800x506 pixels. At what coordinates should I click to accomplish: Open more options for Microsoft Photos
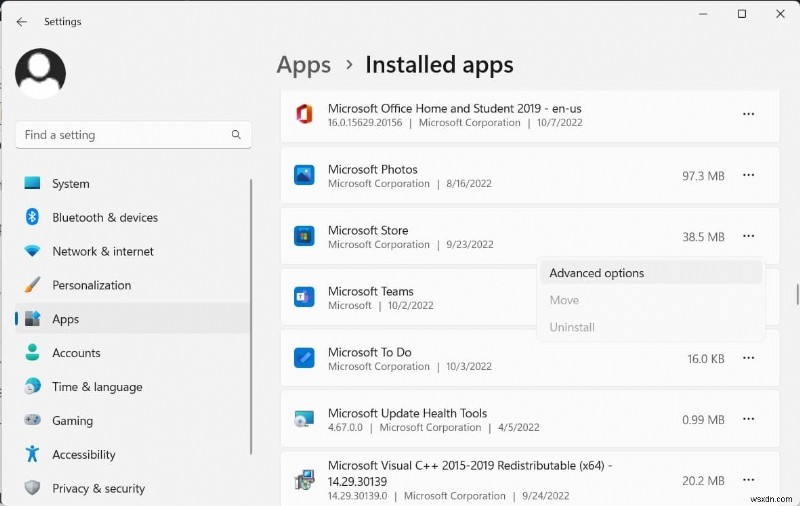point(748,175)
